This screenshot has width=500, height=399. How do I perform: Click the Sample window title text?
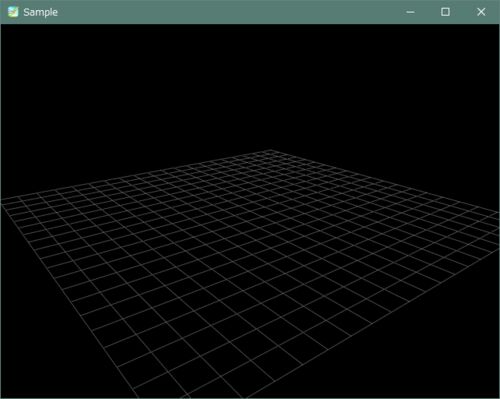[40, 12]
